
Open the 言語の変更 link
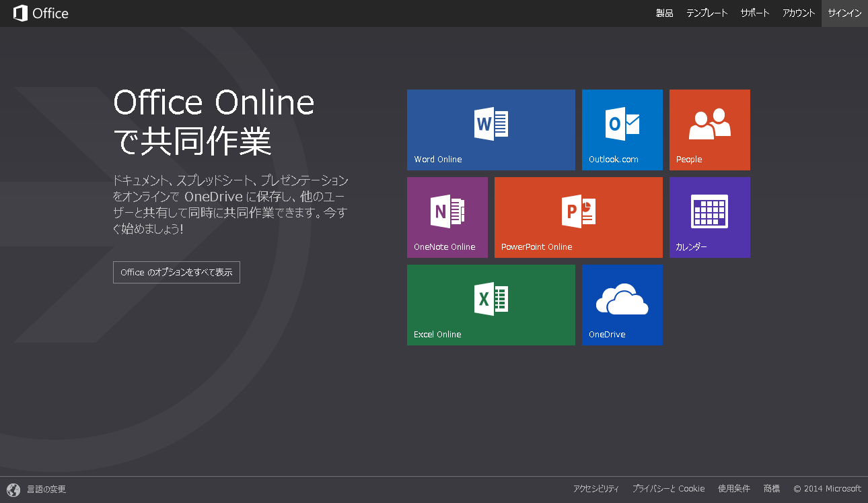click(46, 490)
